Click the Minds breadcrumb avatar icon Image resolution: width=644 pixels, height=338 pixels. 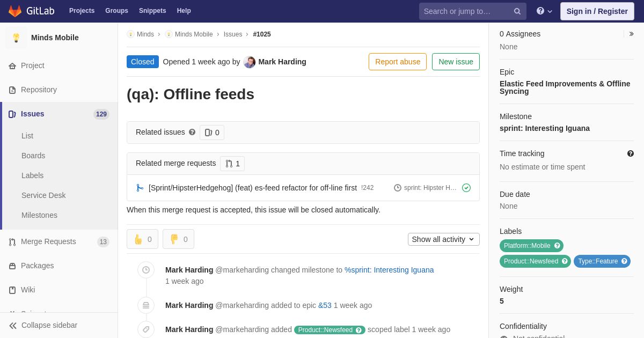tap(130, 34)
